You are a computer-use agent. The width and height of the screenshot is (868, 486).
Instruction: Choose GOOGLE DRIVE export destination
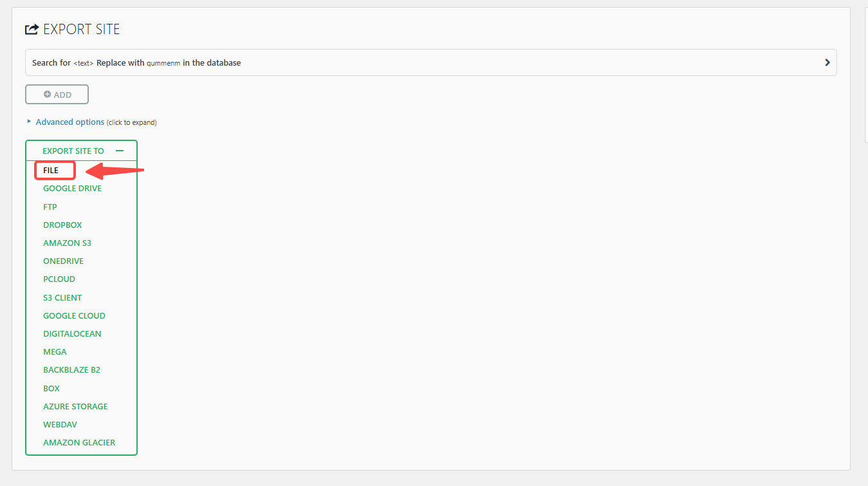pos(72,189)
